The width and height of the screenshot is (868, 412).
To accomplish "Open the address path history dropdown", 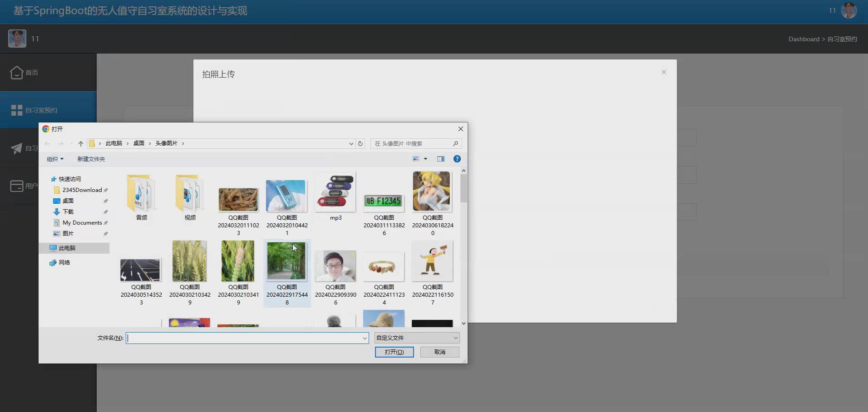I will pos(351,144).
